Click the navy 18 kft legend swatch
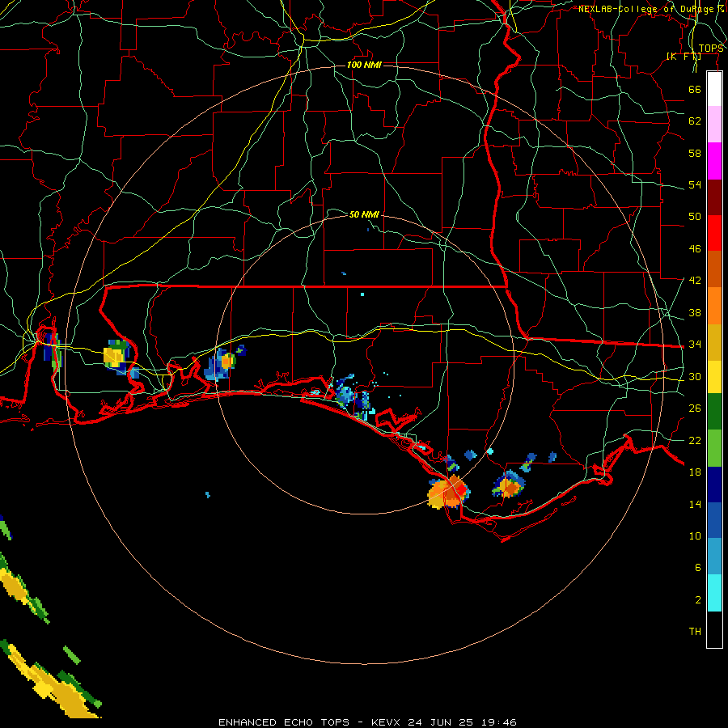Viewport: 728px width, 728px height. pyautogui.click(x=714, y=485)
